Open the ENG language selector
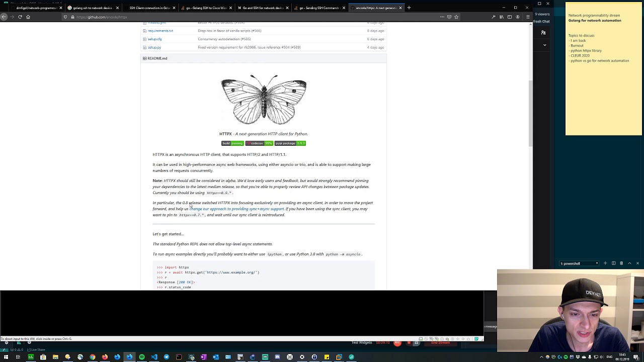 610,357
